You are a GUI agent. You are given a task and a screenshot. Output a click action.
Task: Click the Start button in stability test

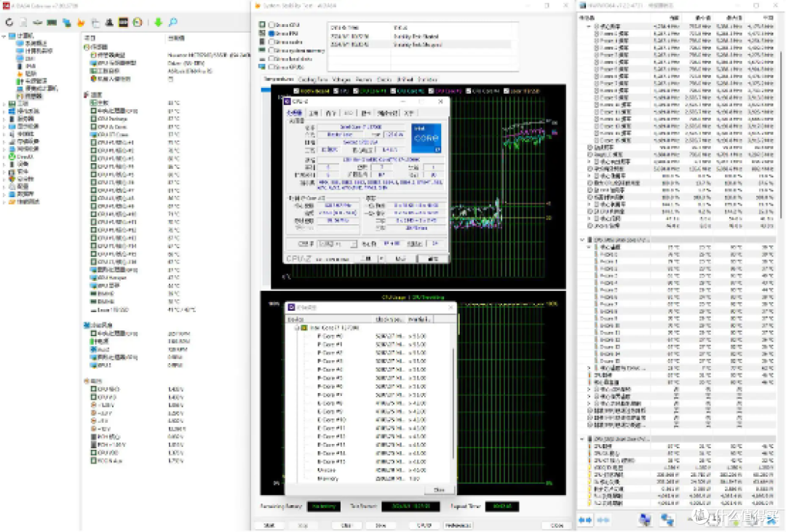pos(270,525)
